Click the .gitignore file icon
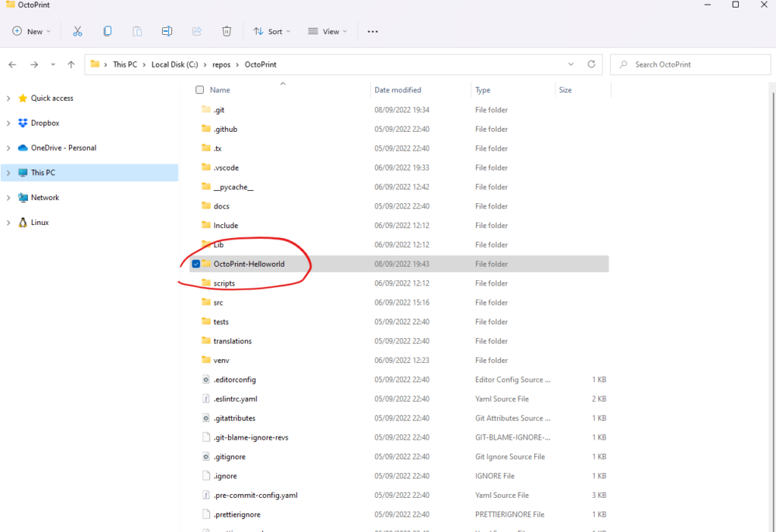 [206, 457]
